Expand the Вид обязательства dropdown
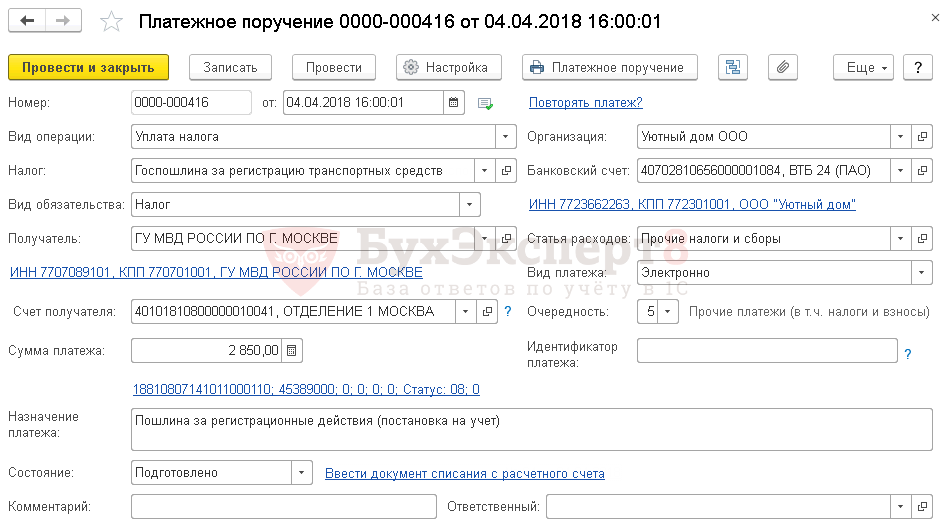 tap(470, 205)
